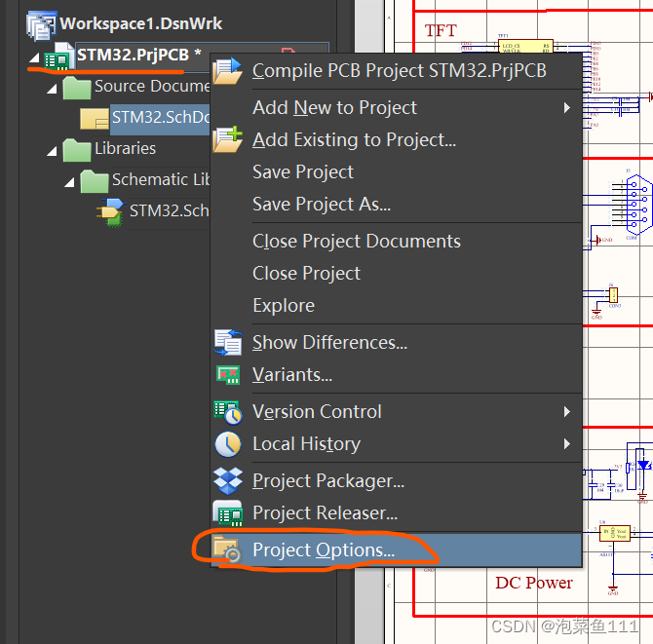The image size is (653, 644).
Task: Click the Version Control clock icon
Action: pyautogui.click(x=228, y=412)
